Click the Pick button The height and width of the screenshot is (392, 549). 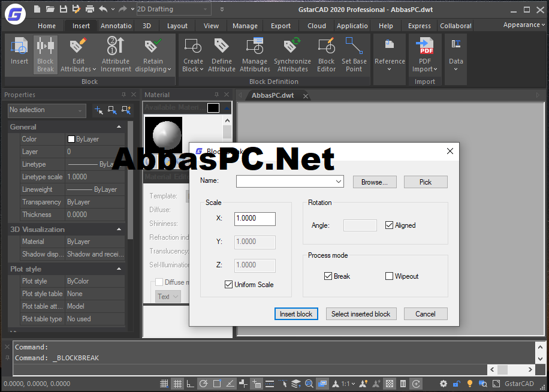click(426, 182)
